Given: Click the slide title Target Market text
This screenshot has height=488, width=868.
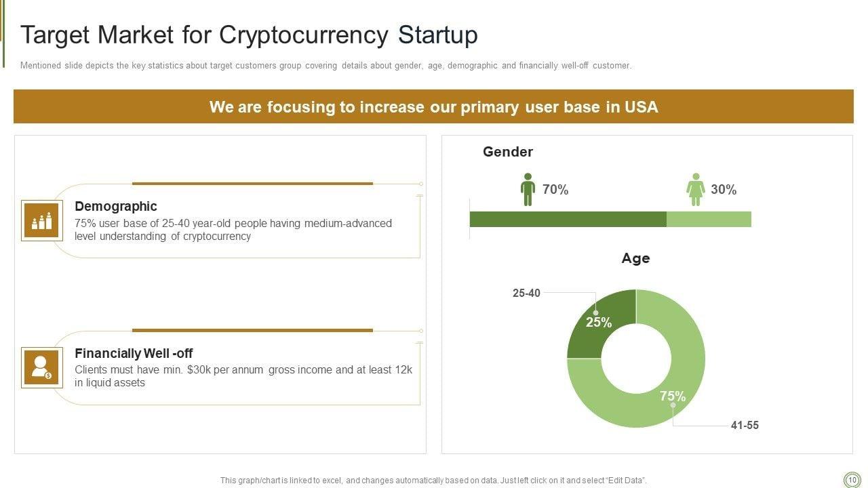Looking at the screenshot, I should pyautogui.click(x=249, y=35).
